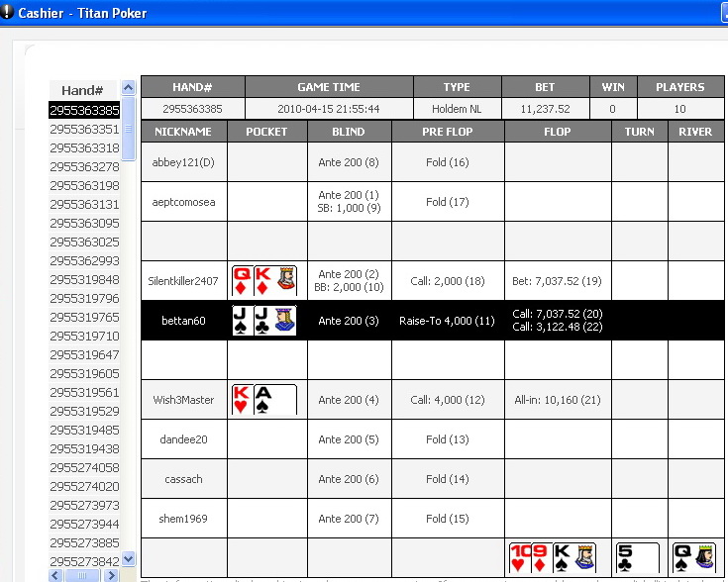The image size is (728, 582).
Task: Select hand 2955319848 in the list
Action: (x=84, y=279)
